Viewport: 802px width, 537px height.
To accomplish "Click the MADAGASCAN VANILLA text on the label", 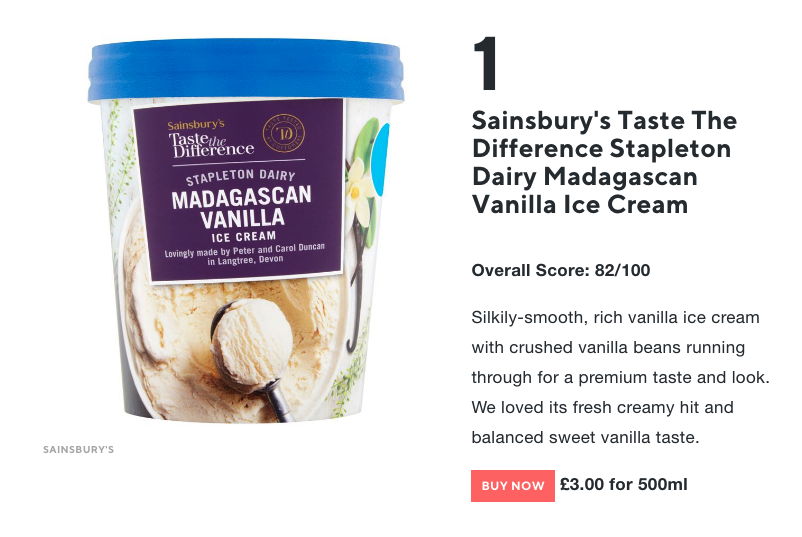I will tap(241, 207).
